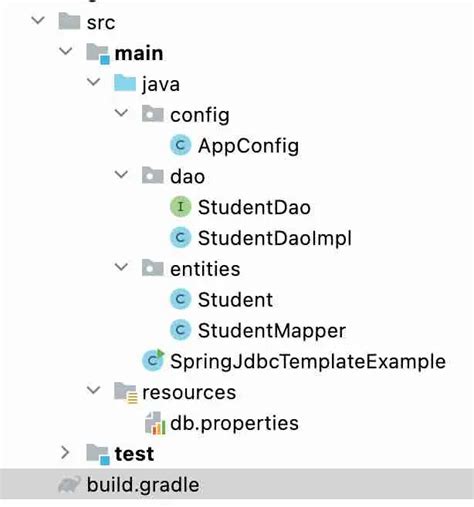The image size is (474, 507).
Task: Click the StudentMapper class icon
Action: pyautogui.click(x=180, y=330)
